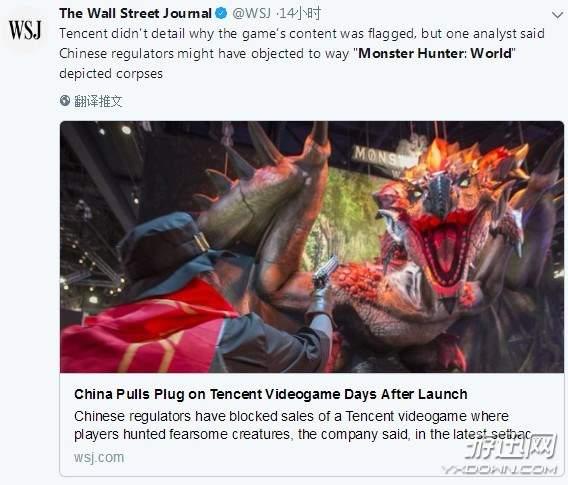Open the tweet's 14小时 timestamp
This screenshot has width=568, height=485.
[x=300, y=13]
